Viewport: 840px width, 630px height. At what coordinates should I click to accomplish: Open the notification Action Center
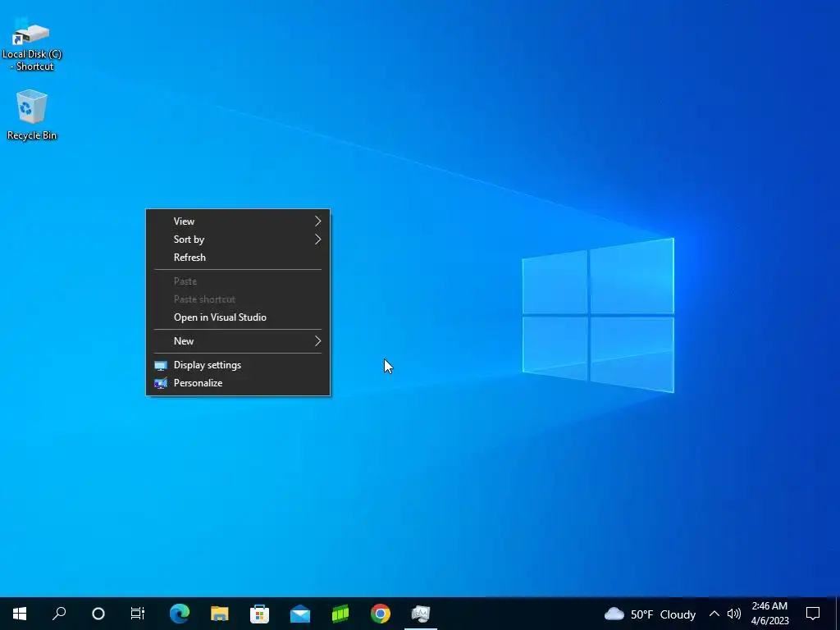[x=813, y=614]
